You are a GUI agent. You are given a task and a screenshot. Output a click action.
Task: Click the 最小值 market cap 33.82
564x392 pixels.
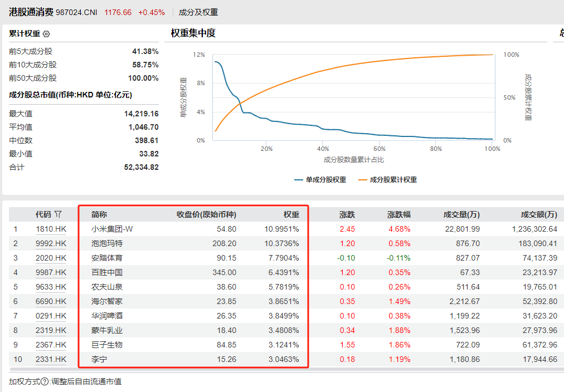(x=149, y=154)
